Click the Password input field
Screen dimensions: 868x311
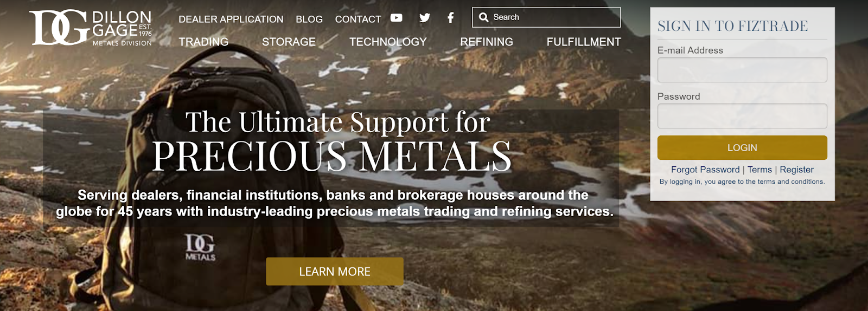pos(742,116)
